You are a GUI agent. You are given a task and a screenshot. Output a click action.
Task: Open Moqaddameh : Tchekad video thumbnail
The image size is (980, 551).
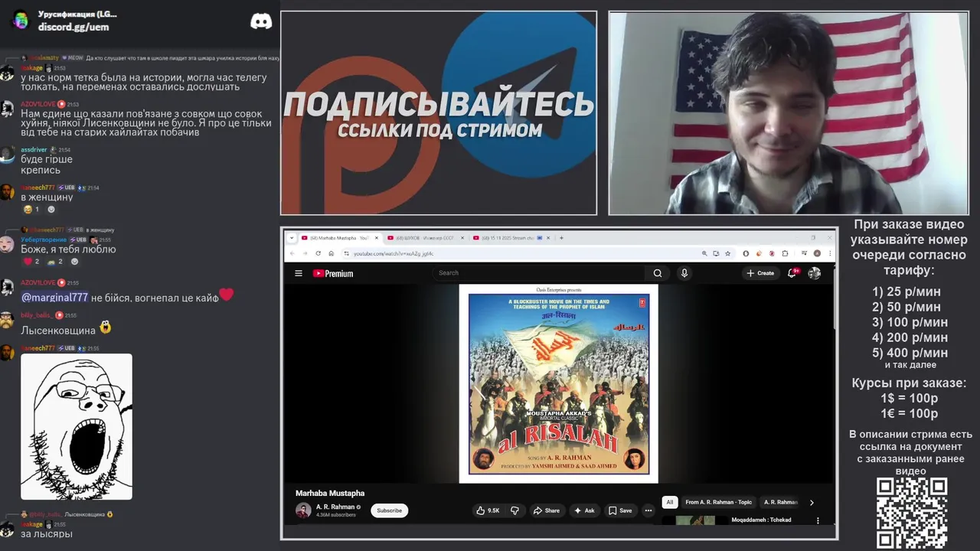coord(694,520)
